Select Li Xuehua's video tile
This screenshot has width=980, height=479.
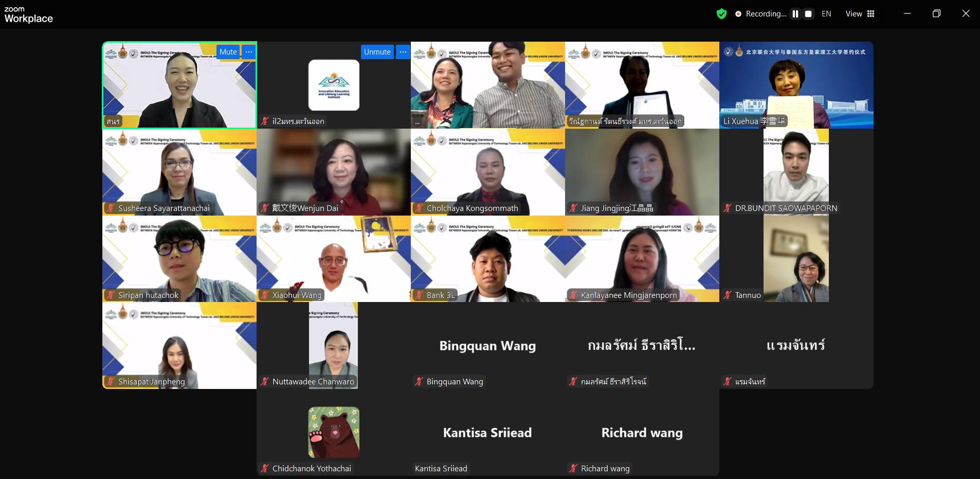tap(796, 85)
